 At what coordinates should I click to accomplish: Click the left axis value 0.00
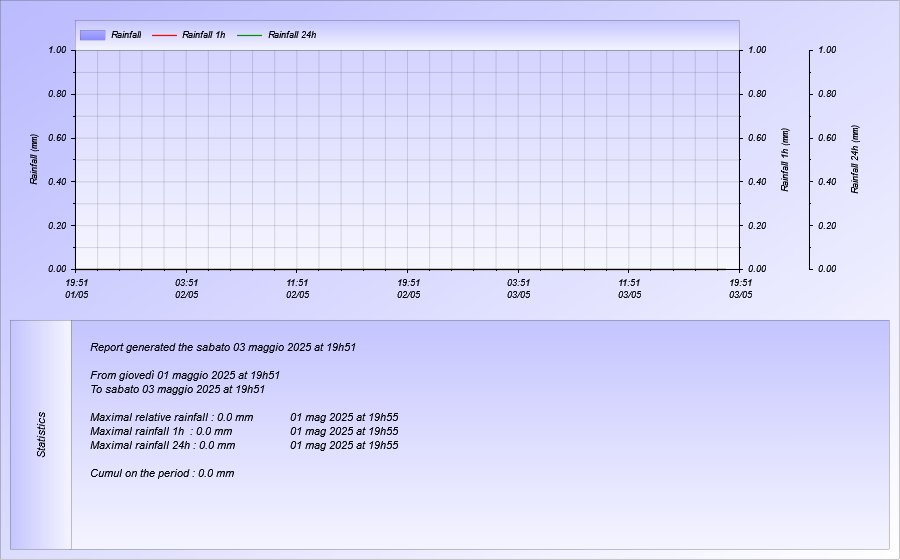pyautogui.click(x=57, y=269)
